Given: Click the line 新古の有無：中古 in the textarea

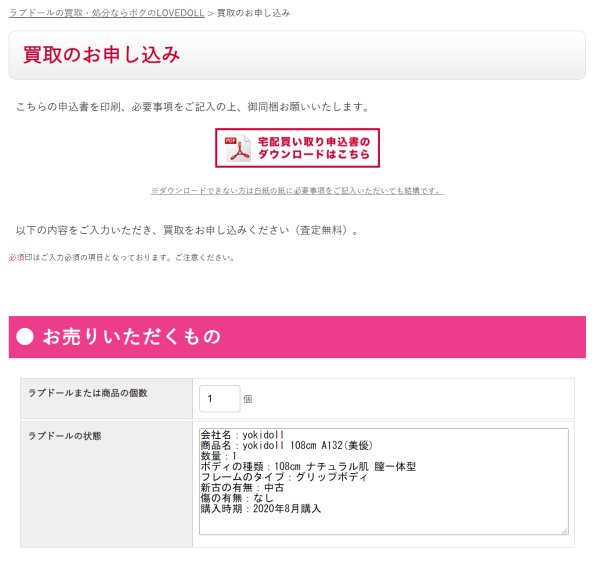Looking at the screenshot, I should tap(242, 488).
